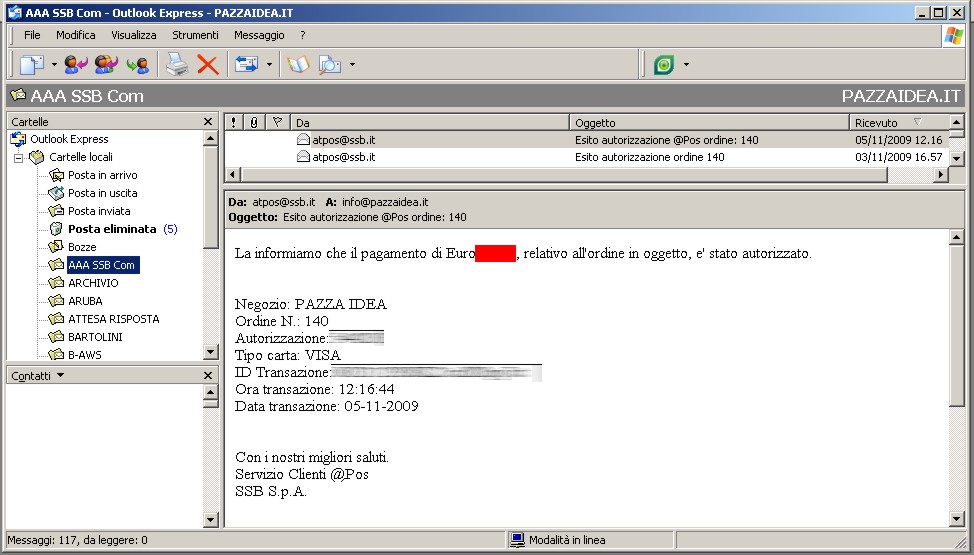974x555 pixels.
Task: Collapse the Cartelle locali tree node
Action: pyautogui.click(x=19, y=158)
